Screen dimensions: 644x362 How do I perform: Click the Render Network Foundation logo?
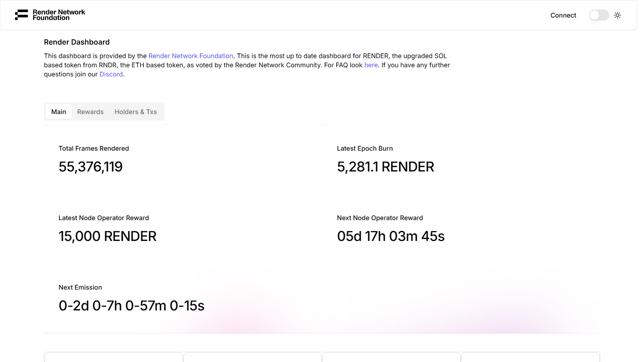50,15
